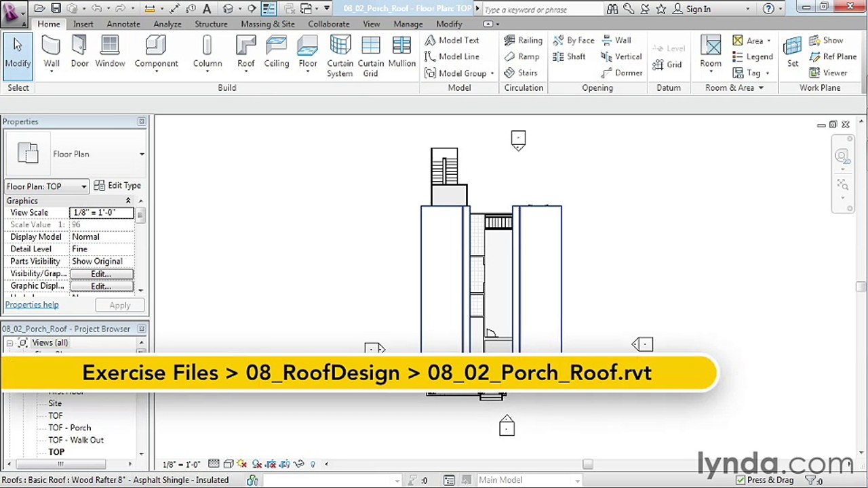
Task: Open the Help dropdown arrow
Action: point(781,9)
